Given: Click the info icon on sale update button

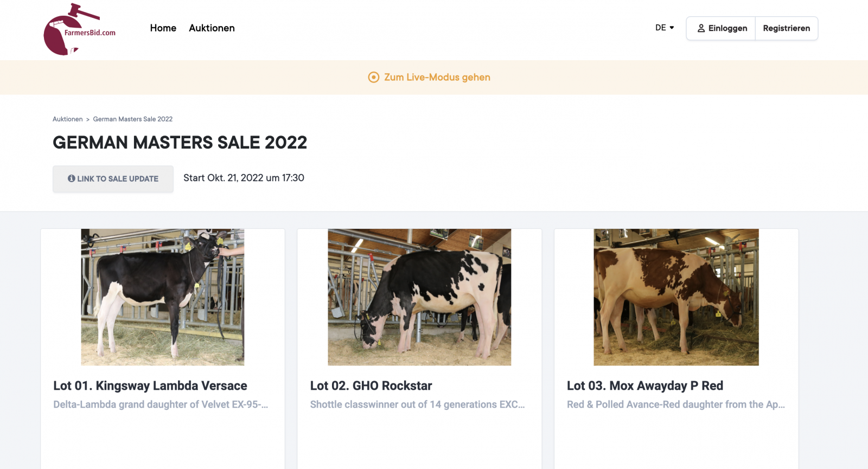Looking at the screenshot, I should click(x=71, y=178).
